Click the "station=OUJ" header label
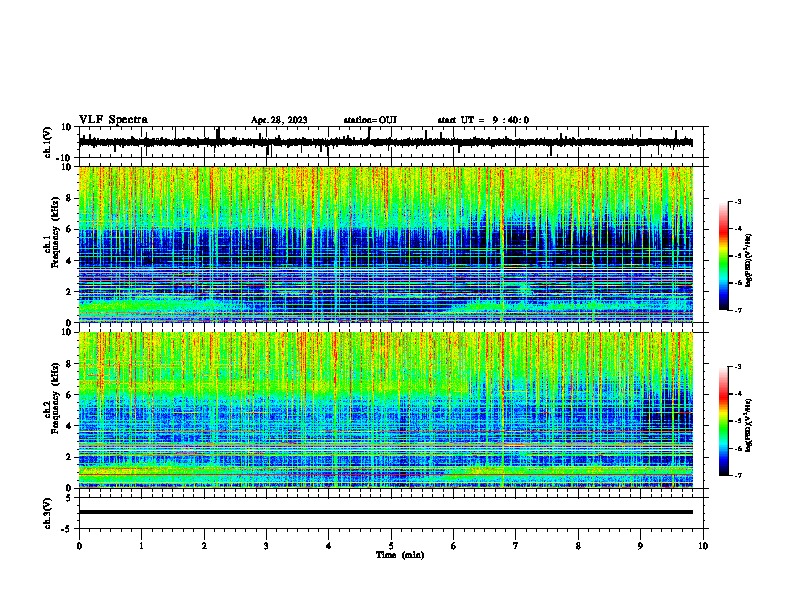The height and width of the screenshot is (612, 792). point(370,120)
